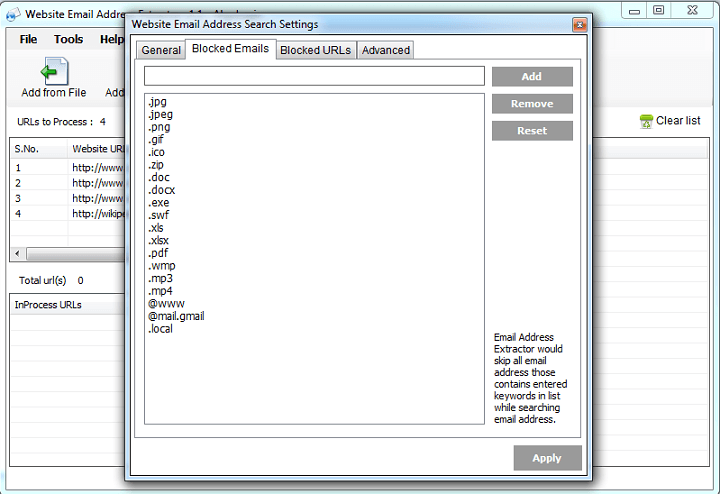Click the Website URL column header

click(x=97, y=149)
